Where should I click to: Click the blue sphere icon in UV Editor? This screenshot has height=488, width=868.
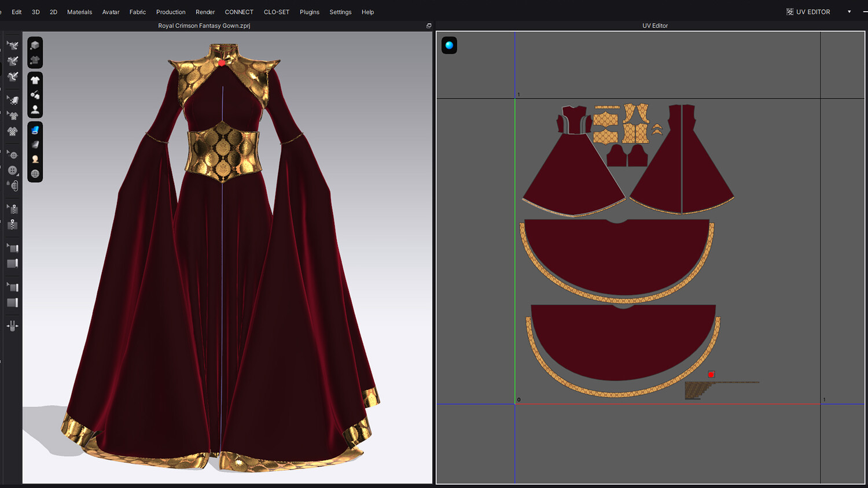[x=449, y=45]
